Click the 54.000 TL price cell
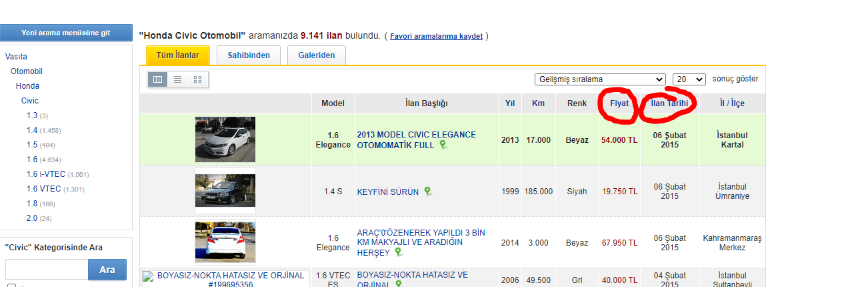868x287 pixels. (619, 140)
